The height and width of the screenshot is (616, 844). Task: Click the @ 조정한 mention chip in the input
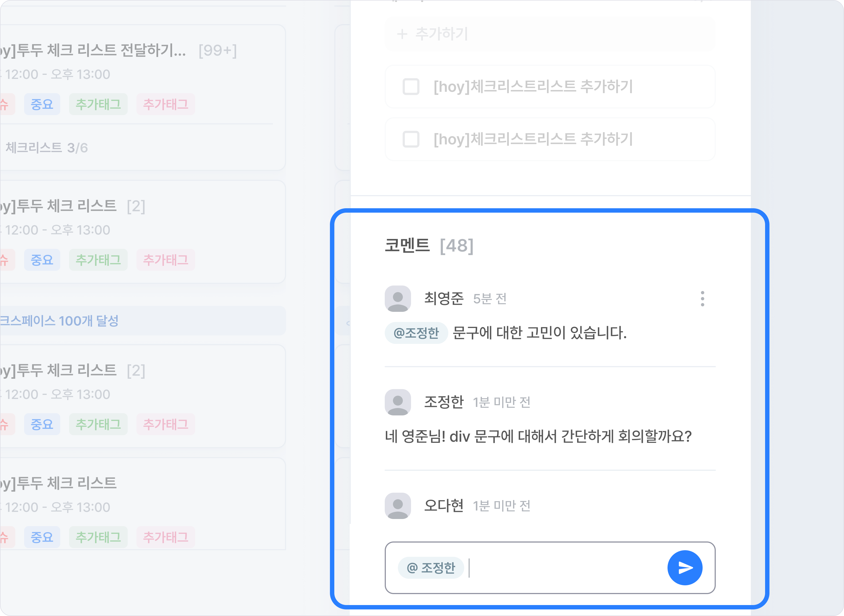click(430, 568)
